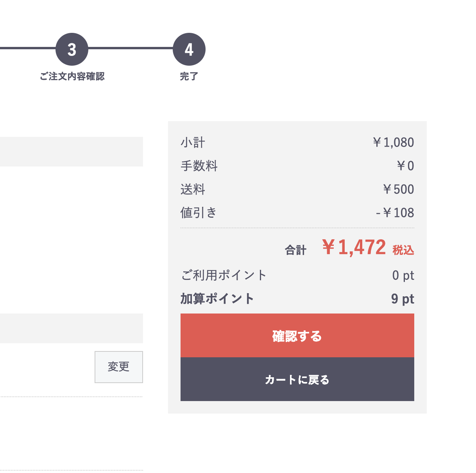Click the 値引き label

pyautogui.click(x=199, y=213)
